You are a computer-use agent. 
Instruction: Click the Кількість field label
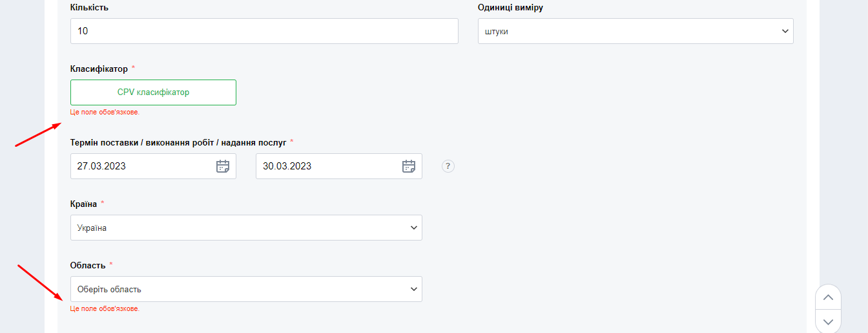coord(89,7)
